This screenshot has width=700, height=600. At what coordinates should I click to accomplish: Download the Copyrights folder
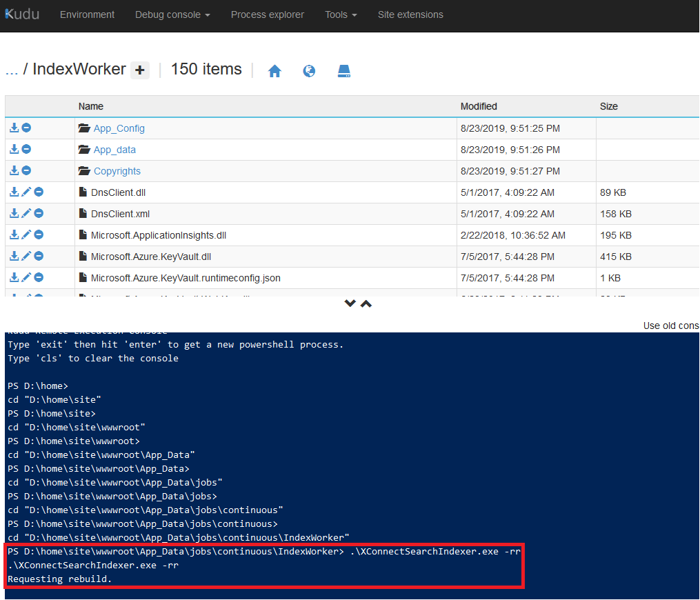point(14,170)
